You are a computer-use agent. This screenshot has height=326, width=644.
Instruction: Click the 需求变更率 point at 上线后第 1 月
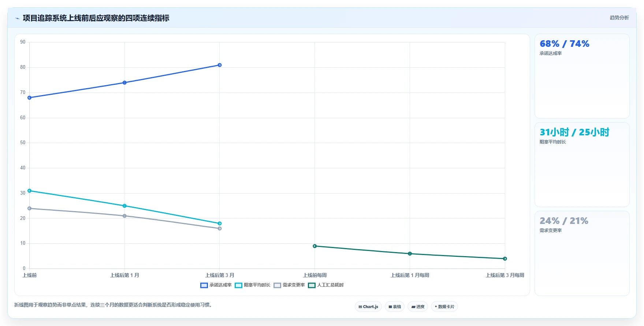click(124, 216)
